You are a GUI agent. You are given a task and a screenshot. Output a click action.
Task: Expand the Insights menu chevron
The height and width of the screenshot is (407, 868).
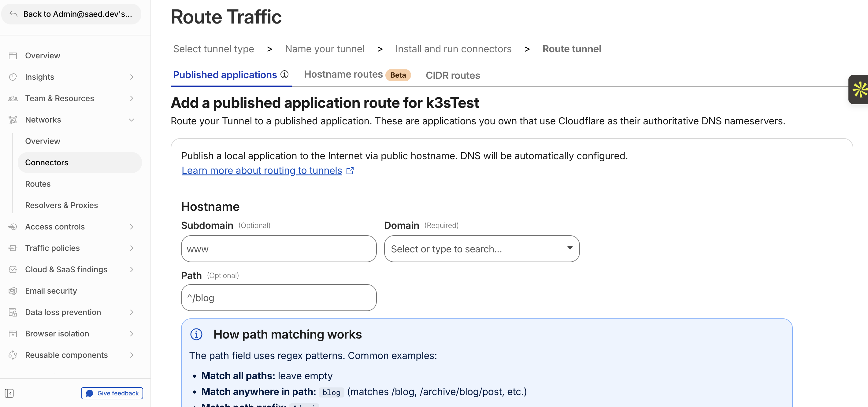pyautogui.click(x=132, y=77)
